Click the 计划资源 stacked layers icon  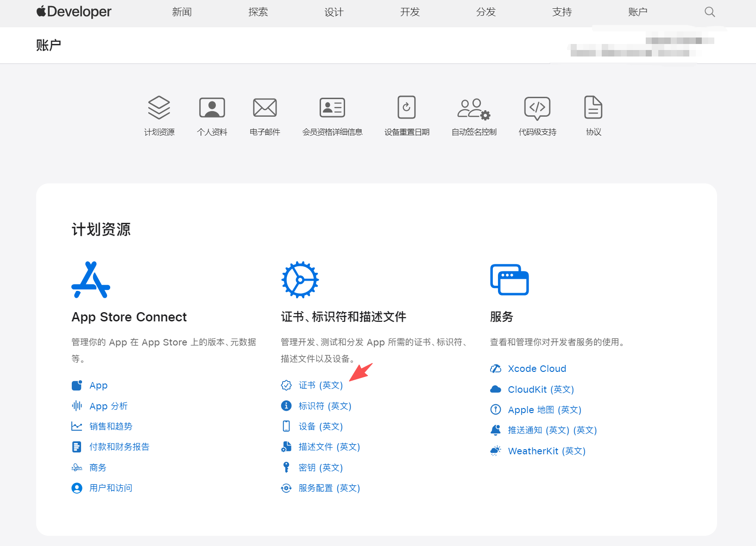click(159, 107)
